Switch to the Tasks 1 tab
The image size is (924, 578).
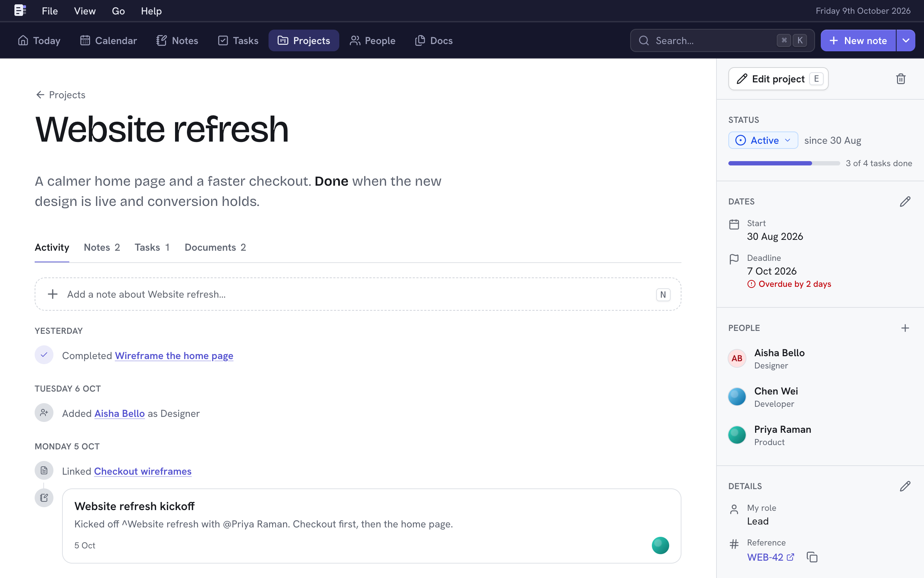pyautogui.click(x=152, y=247)
